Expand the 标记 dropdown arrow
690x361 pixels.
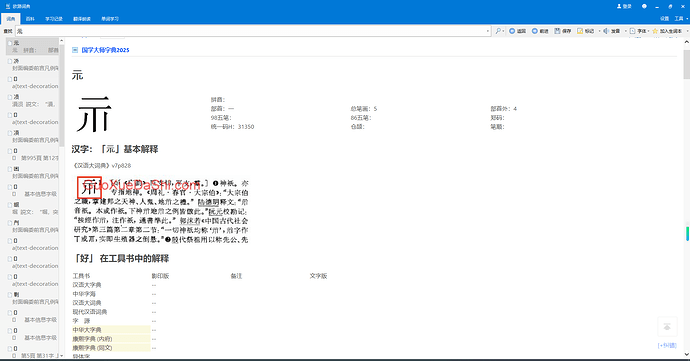599,31
